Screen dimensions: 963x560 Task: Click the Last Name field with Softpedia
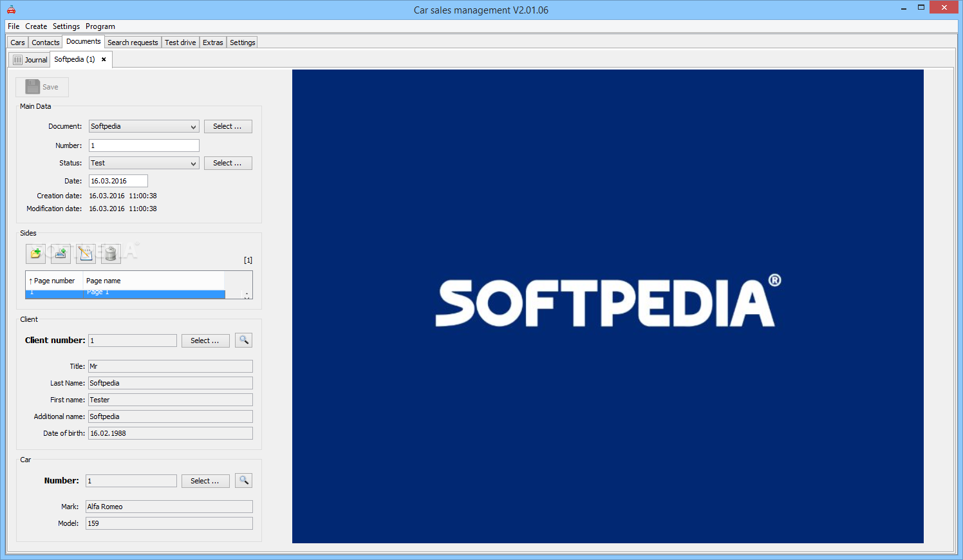click(x=171, y=383)
